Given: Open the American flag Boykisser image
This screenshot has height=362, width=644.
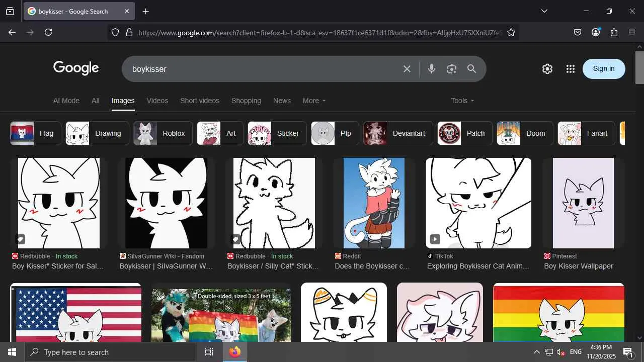Looking at the screenshot, I should tap(76, 313).
